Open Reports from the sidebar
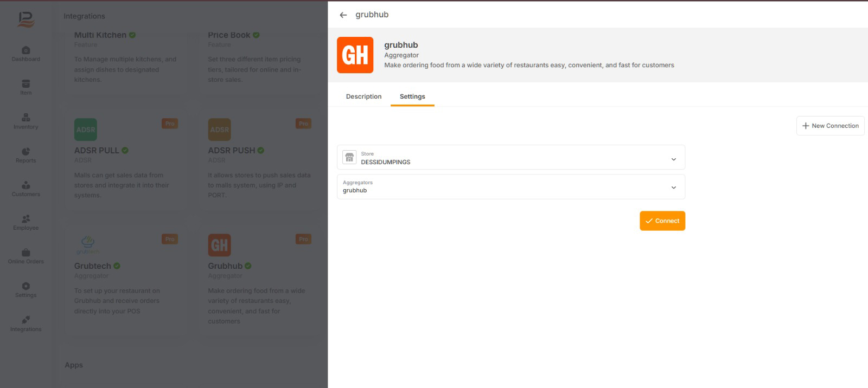The height and width of the screenshot is (388, 868). click(x=26, y=155)
